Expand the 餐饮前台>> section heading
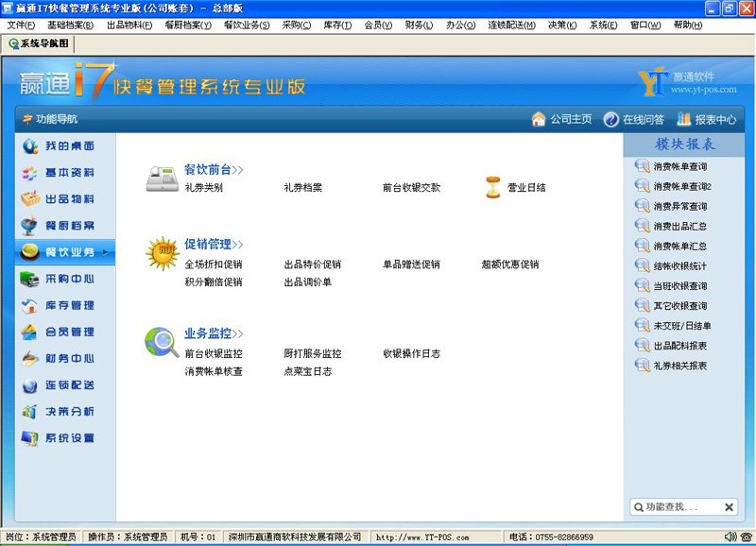 click(214, 170)
